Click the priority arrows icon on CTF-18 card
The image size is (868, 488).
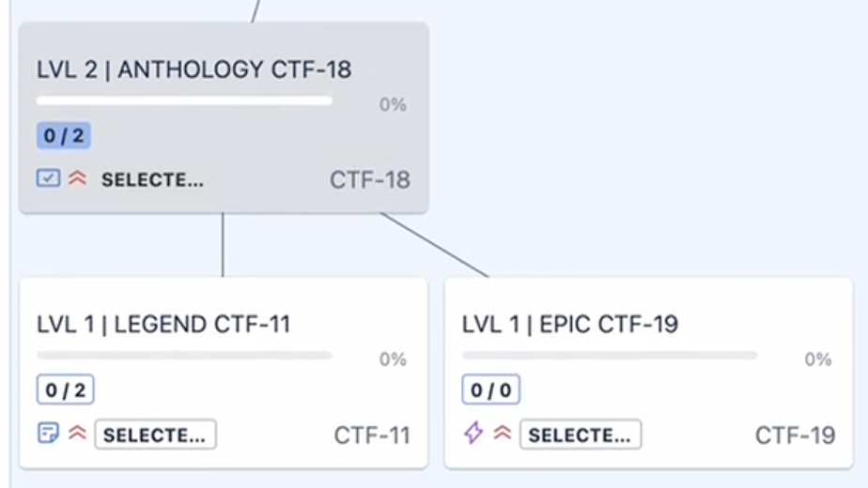point(77,178)
